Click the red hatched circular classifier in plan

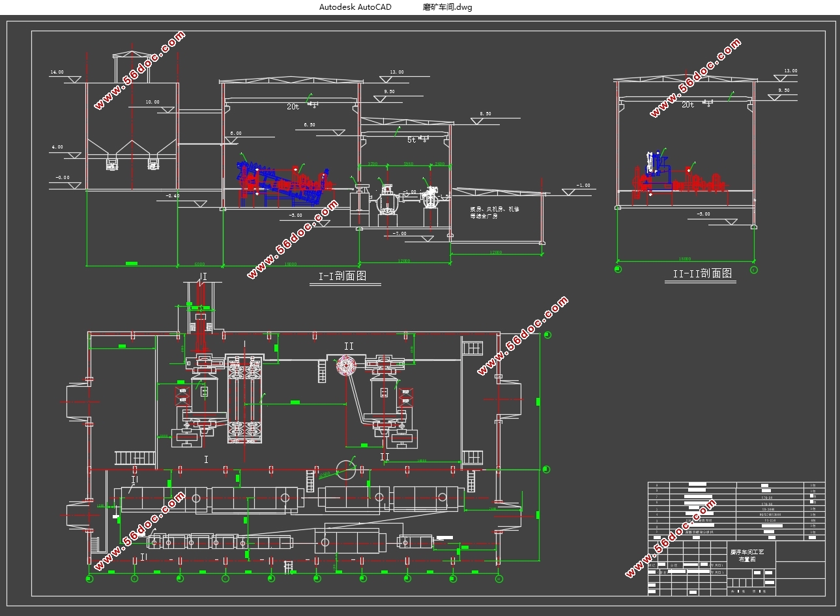(x=346, y=367)
